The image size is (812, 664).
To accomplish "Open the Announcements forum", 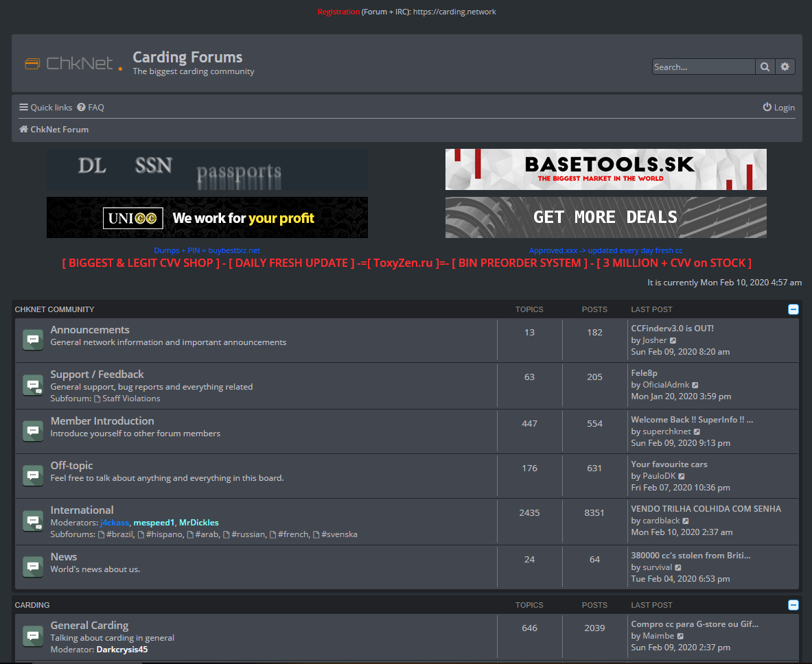I will [x=90, y=330].
